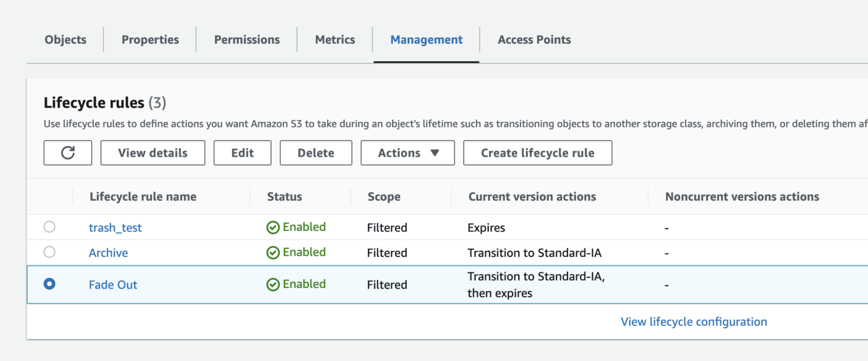The image size is (868, 361).
Task: Click the Enabled checkmark icon for trash_test
Action: coord(273,227)
